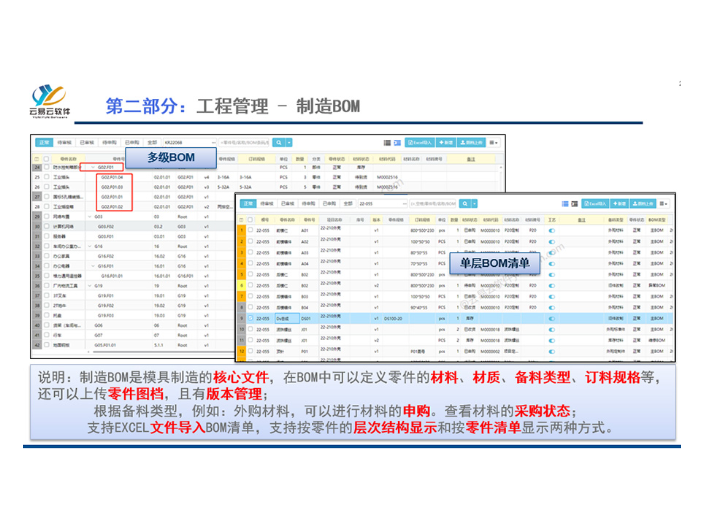Switch to card view in multi-level BOM window
Viewport: 704px width, 528px height.
pyautogui.click(x=397, y=143)
